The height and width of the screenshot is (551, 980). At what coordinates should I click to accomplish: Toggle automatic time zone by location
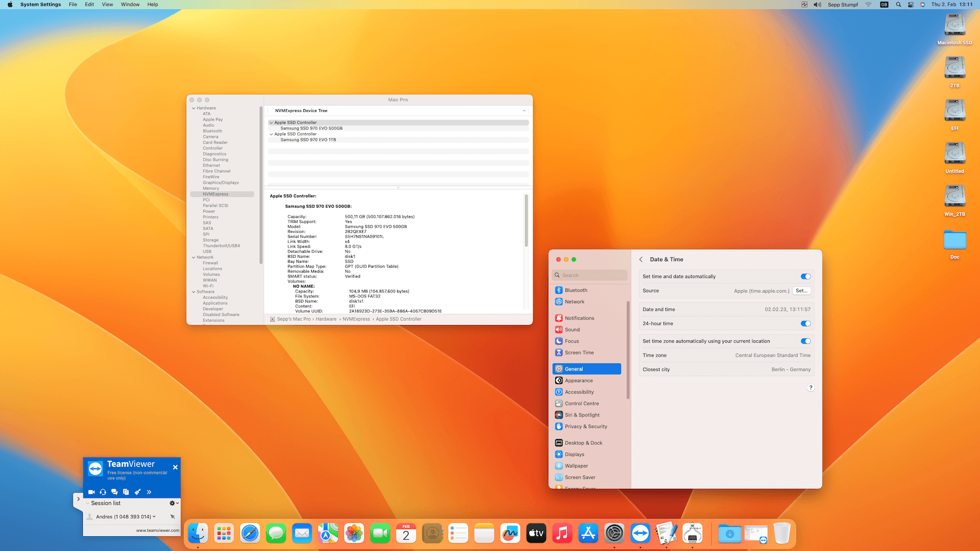point(805,341)
